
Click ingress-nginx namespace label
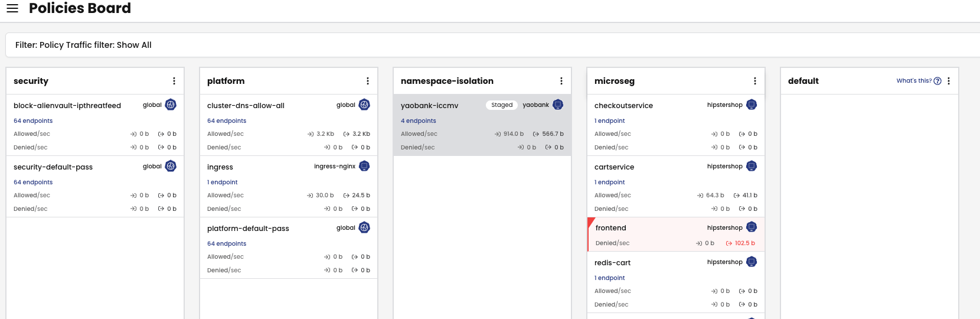[335, 167]
